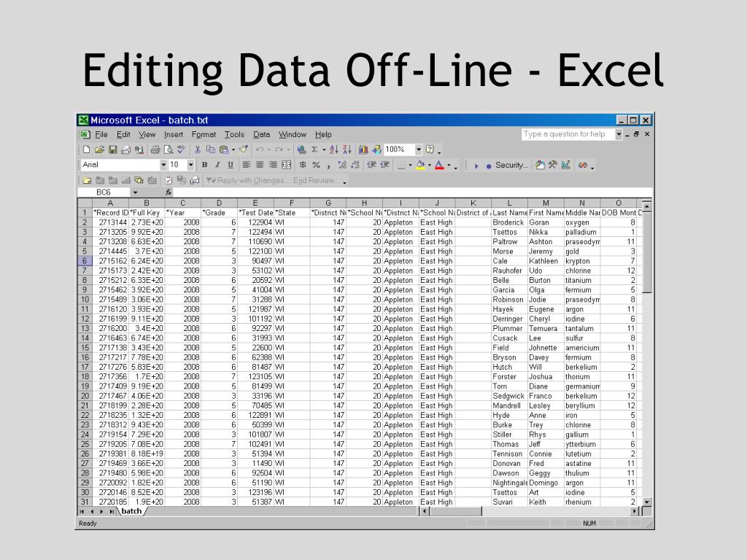Apply Percent style
Screen dimensions: 747x560
click(316, 166)
